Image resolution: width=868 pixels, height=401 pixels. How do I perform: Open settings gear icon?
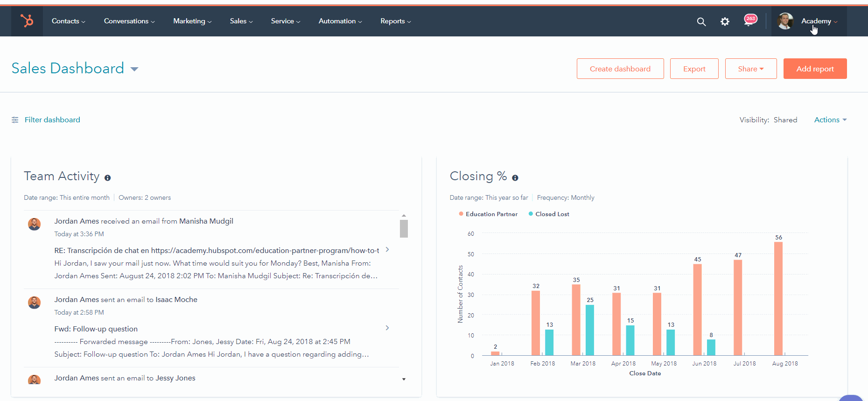[x=725, y=21]
